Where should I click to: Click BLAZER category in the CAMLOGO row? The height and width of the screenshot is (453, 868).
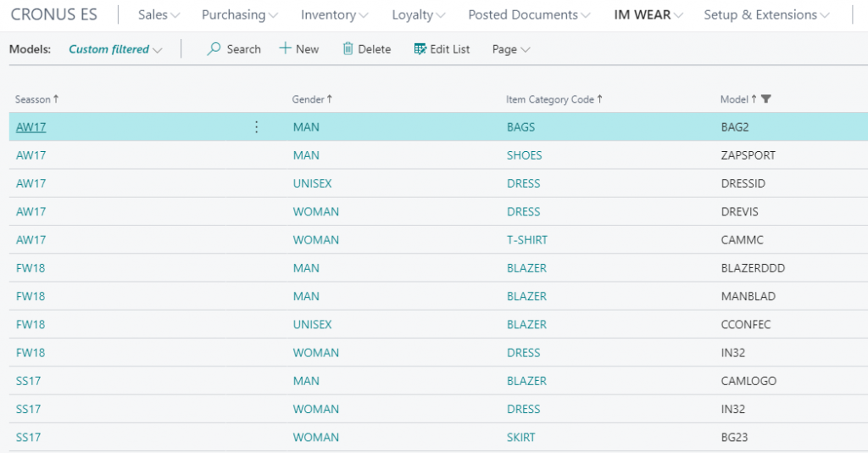[x=526, y=381]
